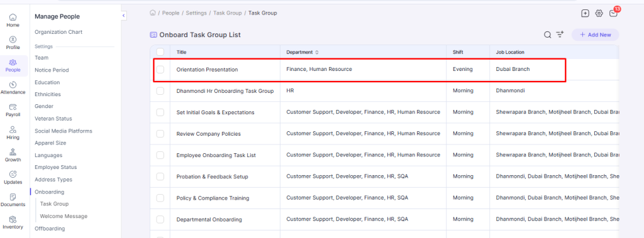The width and height of the screenshot is (644, 238).
Task: Open the Welcome Message submenu item
Action: (x=64, y=216)
